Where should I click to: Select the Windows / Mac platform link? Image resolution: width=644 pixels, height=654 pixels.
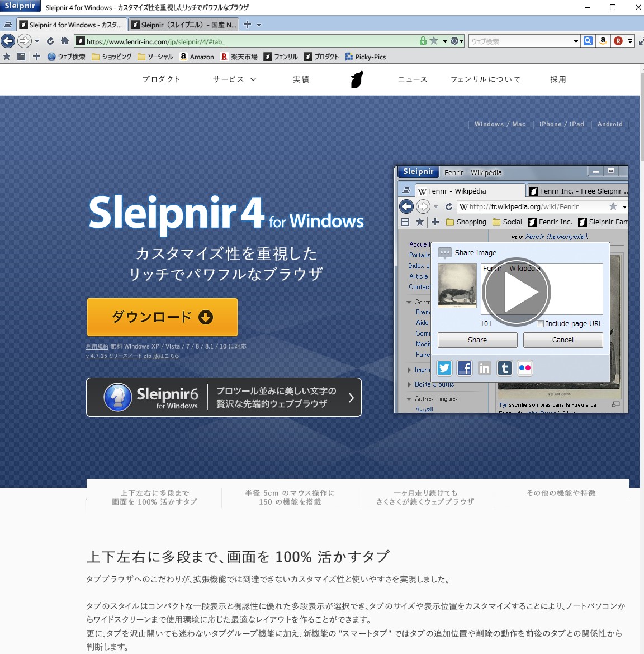500,124
